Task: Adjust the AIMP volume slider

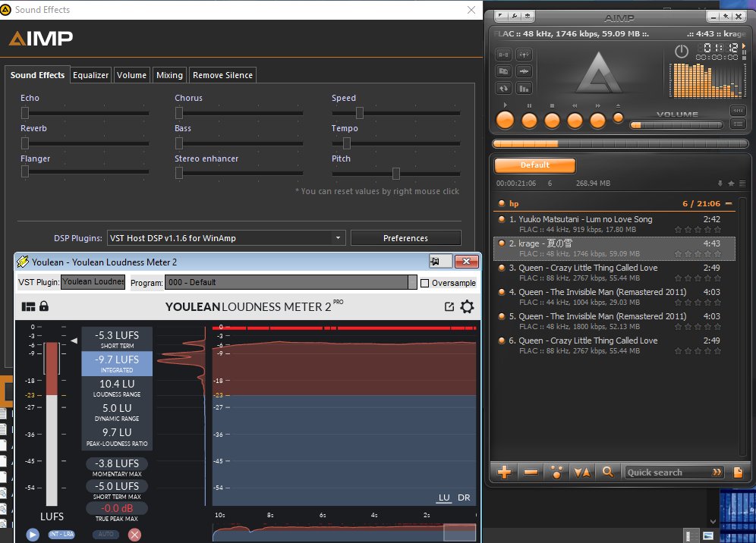Action: [x=676, y=125]
